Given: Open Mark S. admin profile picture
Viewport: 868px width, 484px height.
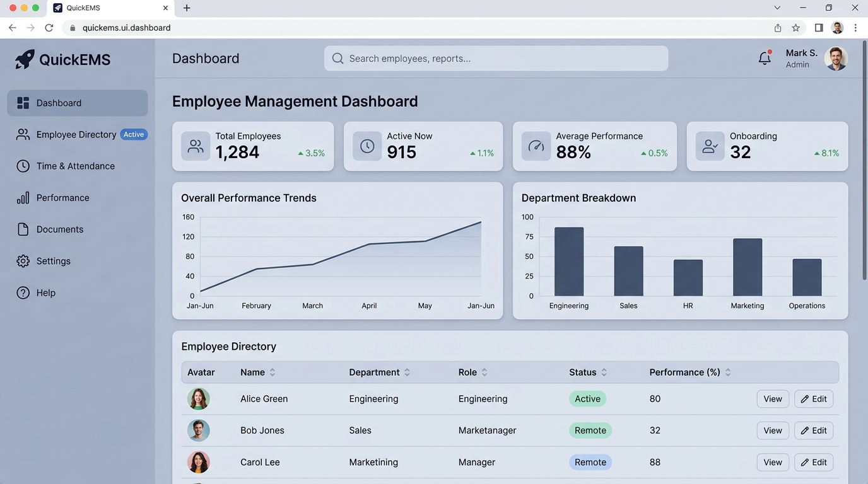Looking at the screenshot, I should 836,59.
